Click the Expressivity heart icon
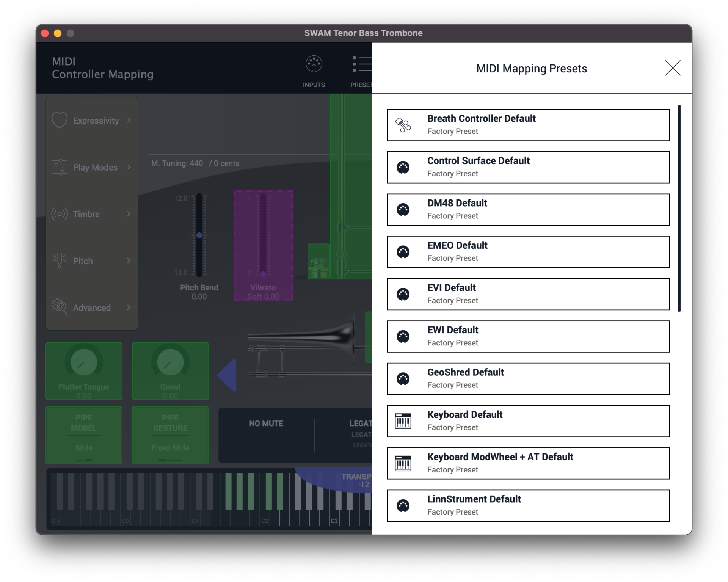 (x=60, y=120)
